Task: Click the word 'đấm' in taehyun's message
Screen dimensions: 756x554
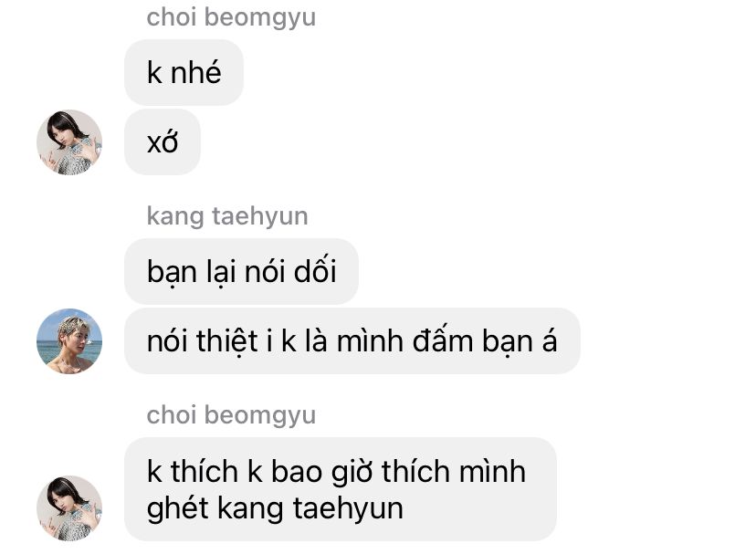Action: pyautogui.click(x=443, y=340)
